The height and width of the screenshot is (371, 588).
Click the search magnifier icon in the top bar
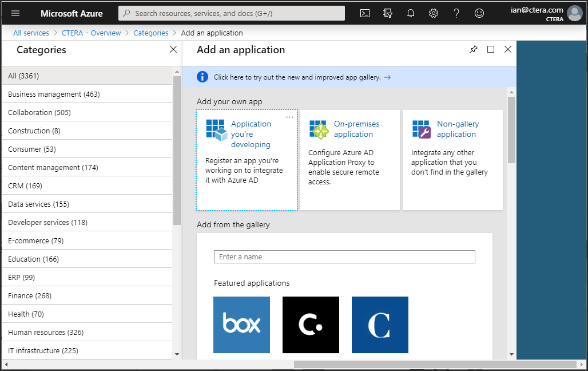pyautogui.click(x=127, y=13)
